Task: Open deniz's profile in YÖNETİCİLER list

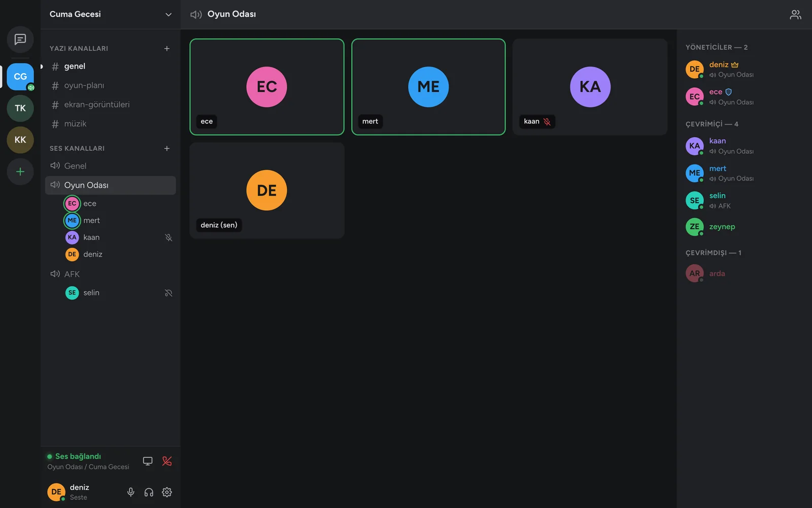Action: click(x=744, y=69)
